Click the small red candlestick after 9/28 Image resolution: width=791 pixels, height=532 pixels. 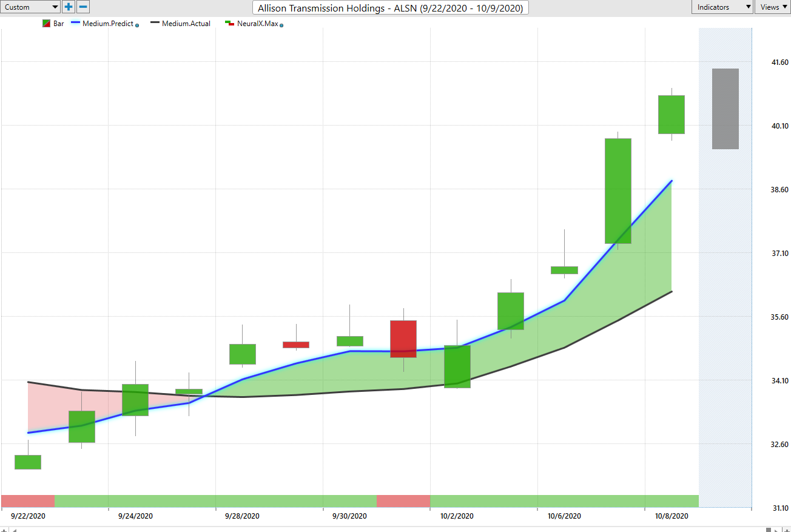pyautogui.click(x=296, y=345)
